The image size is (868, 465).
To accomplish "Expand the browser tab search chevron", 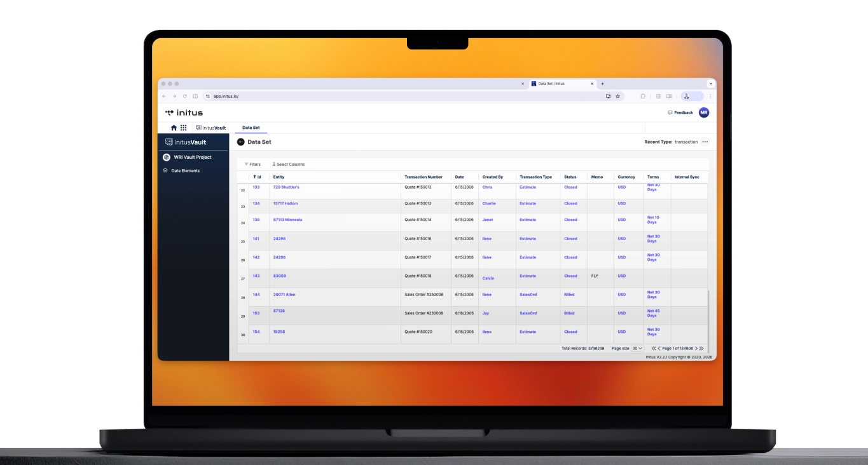I will [710, 84].
